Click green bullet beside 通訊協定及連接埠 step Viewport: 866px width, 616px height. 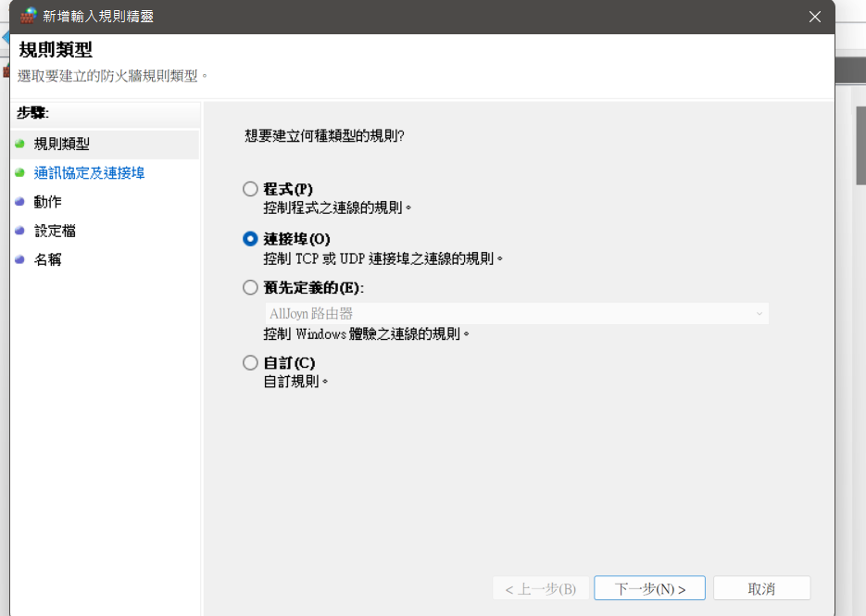pyautogui.click(x=19, y=173)
